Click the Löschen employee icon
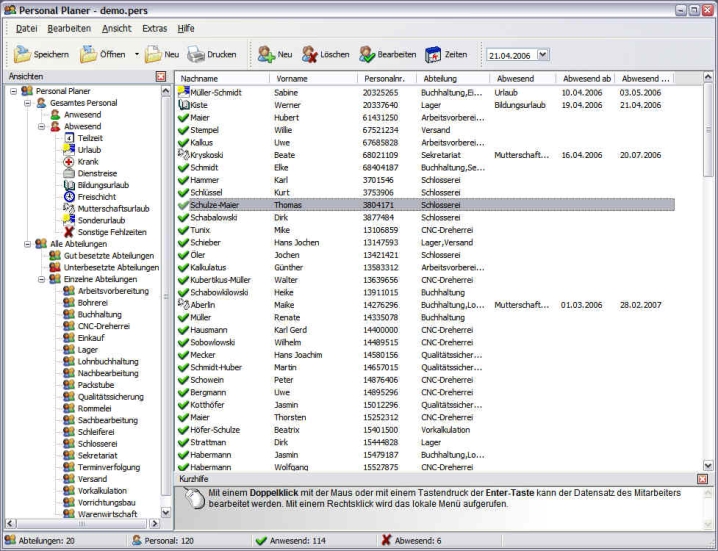Screen dimensions: 718x551 point(310,55)
